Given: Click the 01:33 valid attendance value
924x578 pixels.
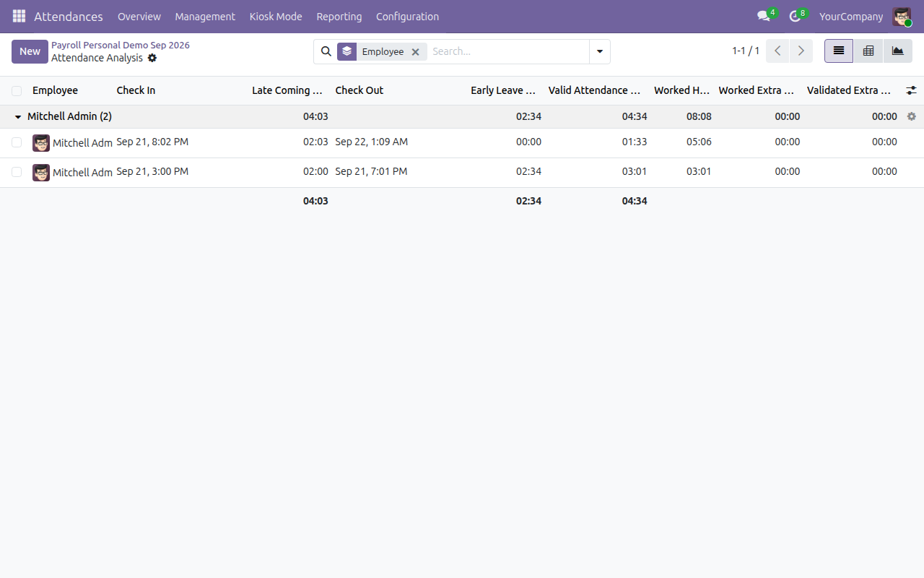Looking at the screenshot, I should [x=635, y=142].
